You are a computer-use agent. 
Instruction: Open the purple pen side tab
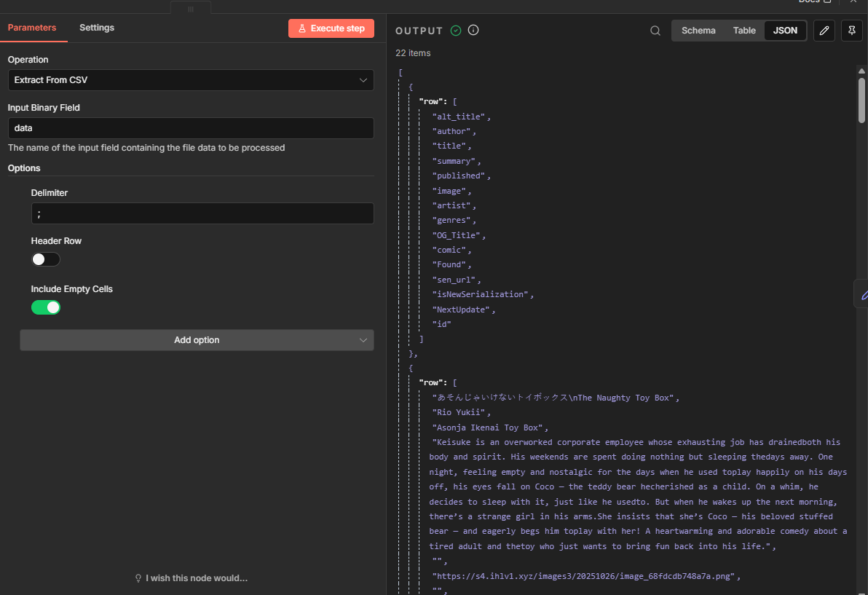863,294
